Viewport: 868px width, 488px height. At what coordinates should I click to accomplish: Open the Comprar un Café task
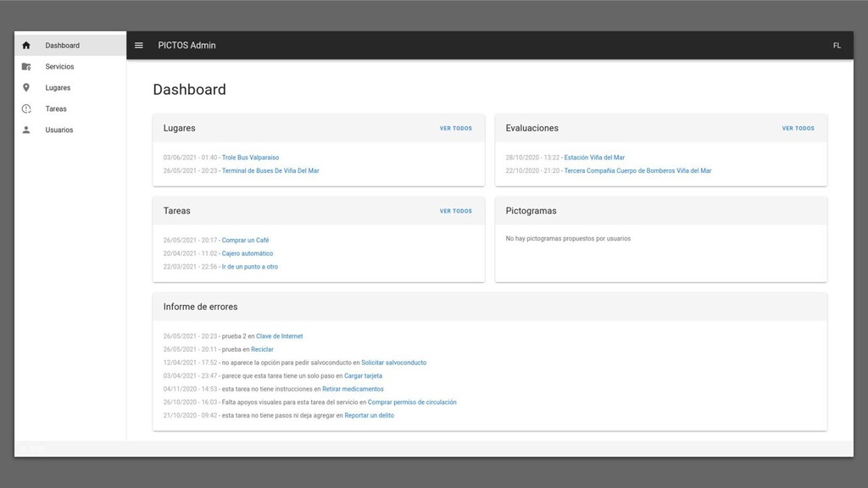(245, 241)
